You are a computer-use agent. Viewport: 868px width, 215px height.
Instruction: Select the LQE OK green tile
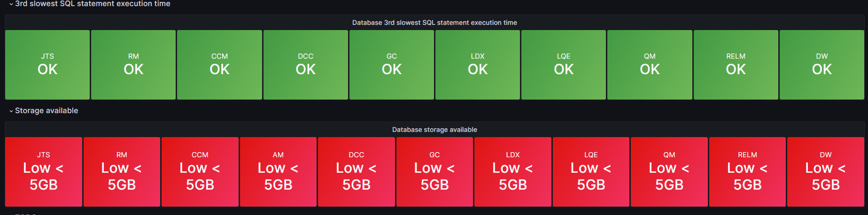[x=563, y=65]
